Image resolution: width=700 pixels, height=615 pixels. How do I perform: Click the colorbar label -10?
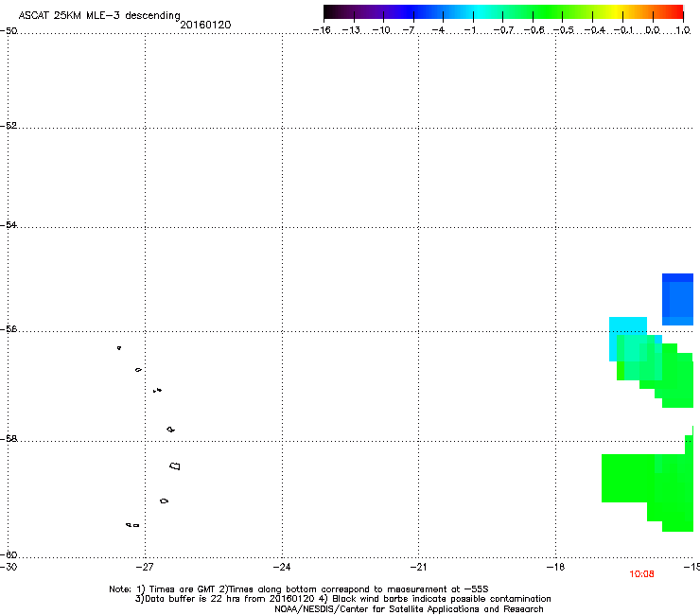pyautogui.click(x=381, y=30)
